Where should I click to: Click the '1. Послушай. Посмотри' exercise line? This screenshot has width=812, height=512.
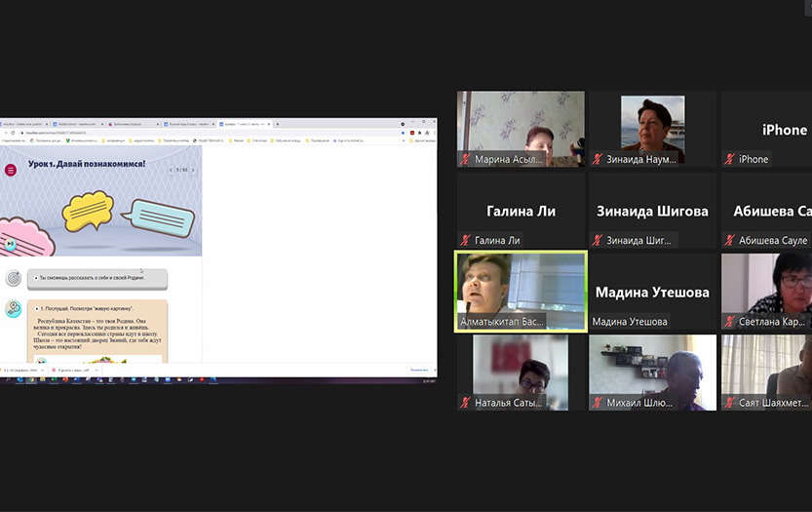pos(87,308)
